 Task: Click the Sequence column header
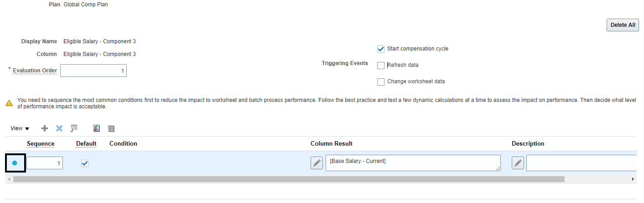pos(41,143)
